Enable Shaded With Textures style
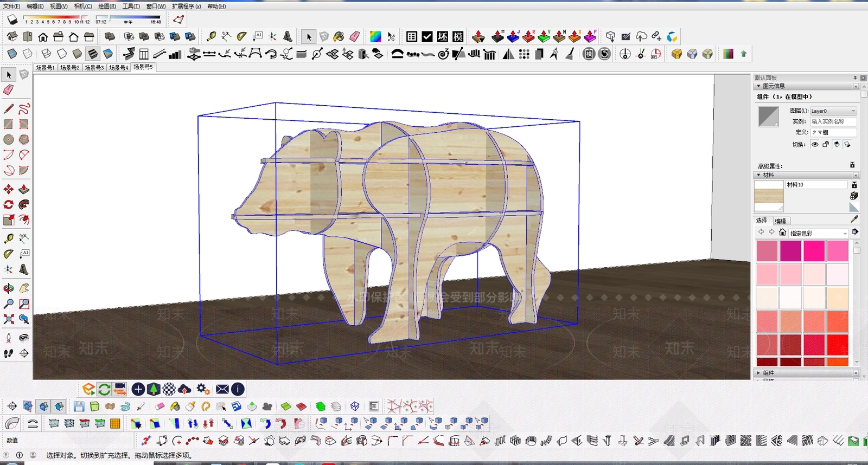 (x=93, y=54)
